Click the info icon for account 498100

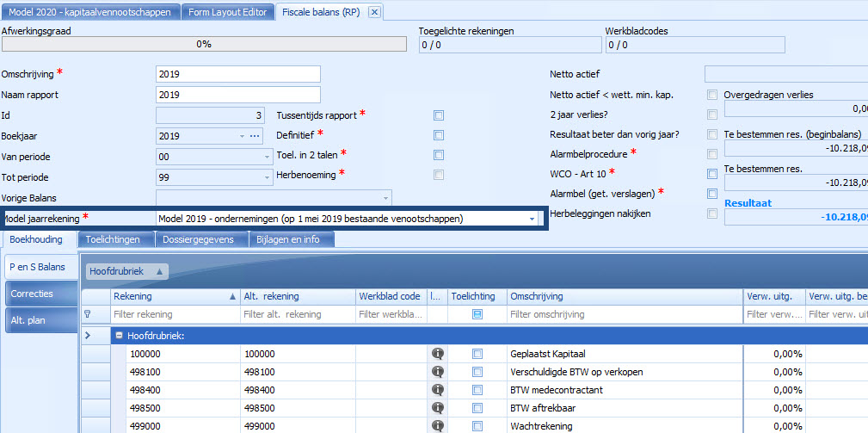[437, 372]
